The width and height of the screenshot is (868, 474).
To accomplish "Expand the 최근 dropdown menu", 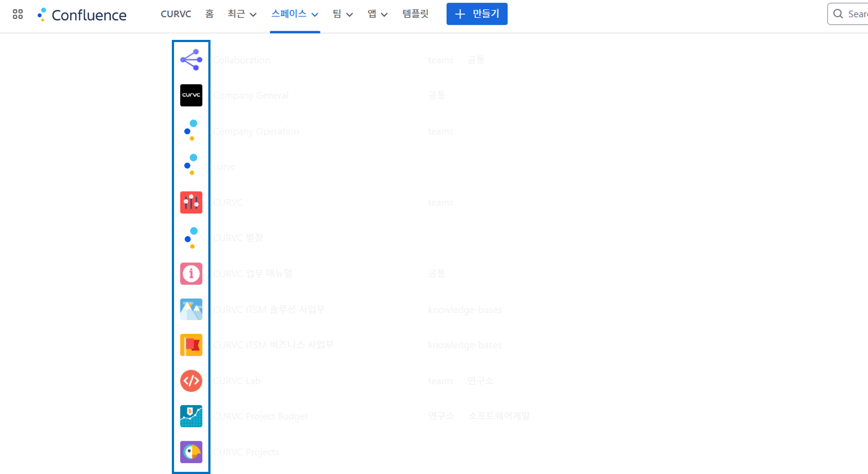I will point(242,14).
